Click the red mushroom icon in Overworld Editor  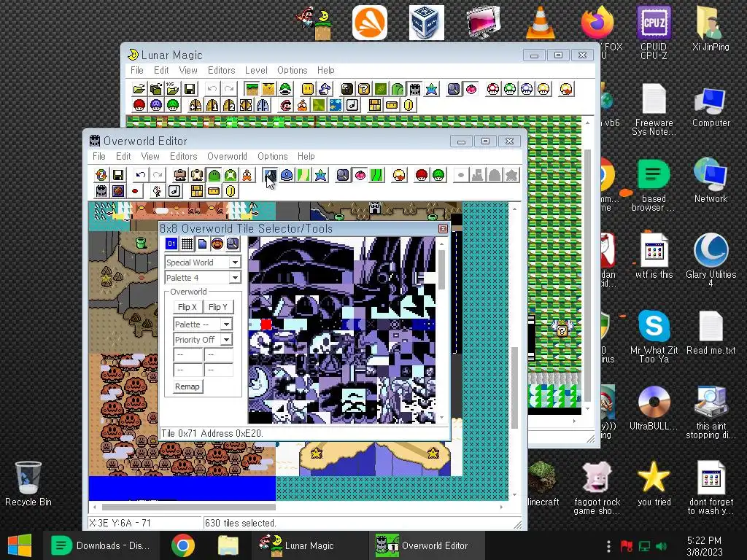[x=422, y=175]
